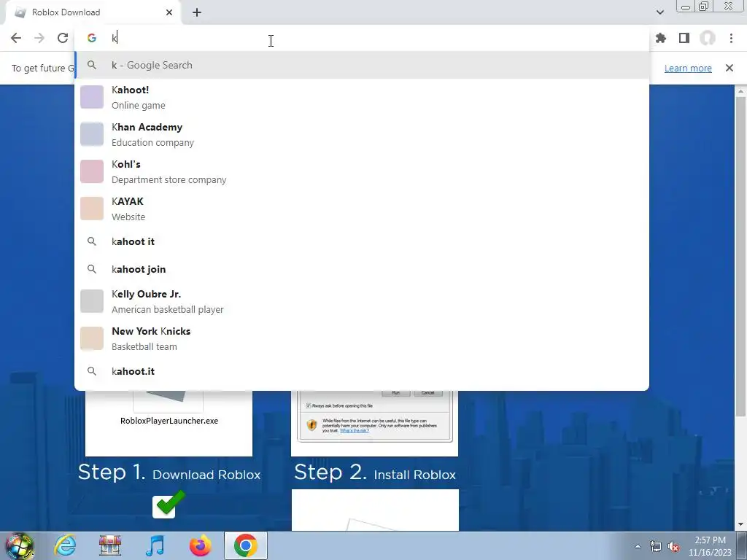
Task: Open a new browser tab
Action: pyautogui.click(x=197, y=12)
